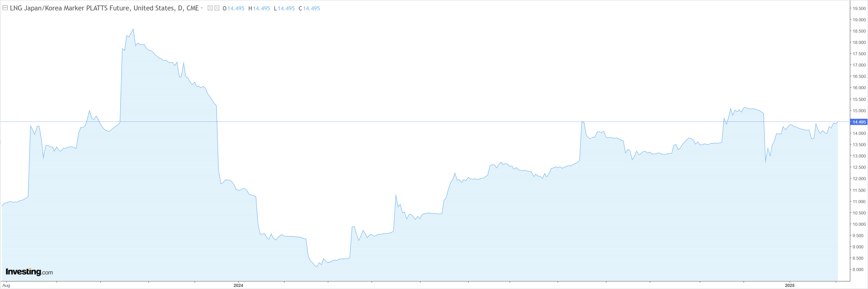Select the blue 14.495 current price tag
Screen dimensions: 868x289
tap(859, 122)
